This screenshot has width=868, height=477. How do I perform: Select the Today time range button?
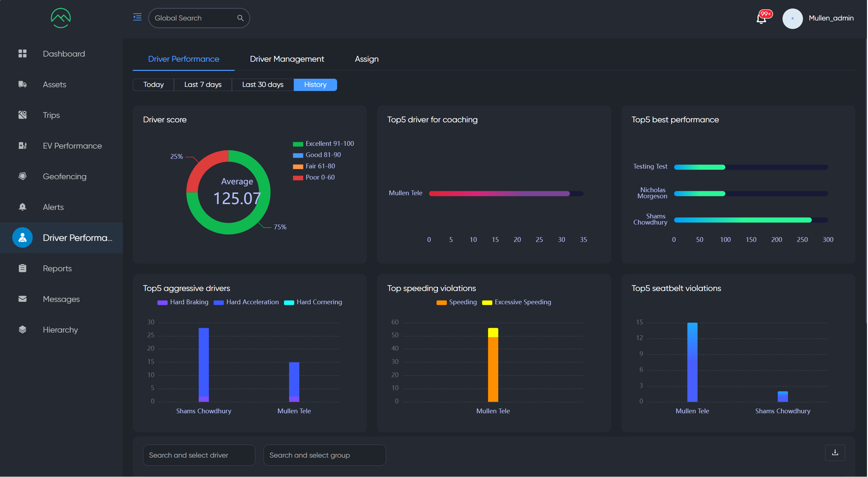pos(153,84)
